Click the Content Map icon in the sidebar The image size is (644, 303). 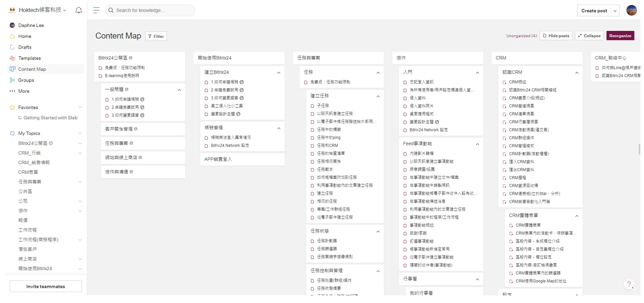point(12,69)
